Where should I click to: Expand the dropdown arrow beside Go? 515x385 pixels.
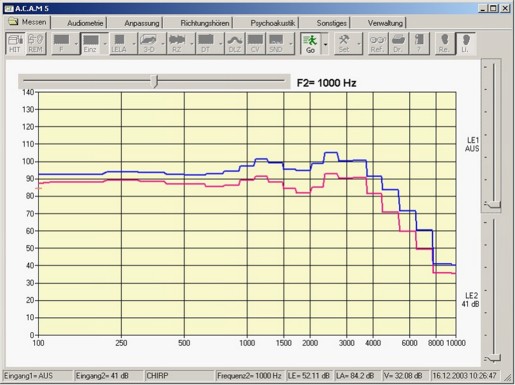click(x=326, y=44)
